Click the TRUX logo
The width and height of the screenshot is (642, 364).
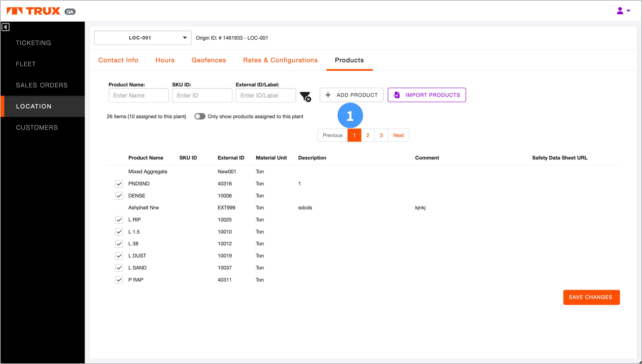(33, 11)
